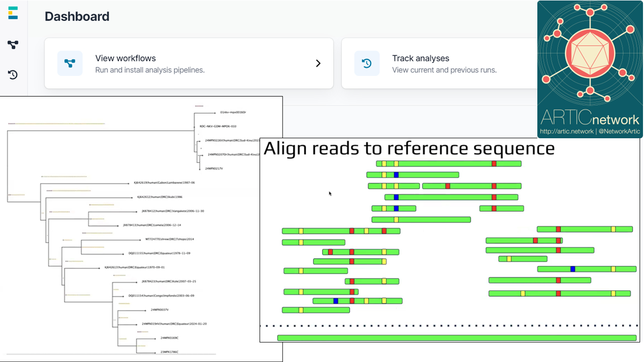Click the ARTIC network virus logo
The width and height of the screenshot is (644, 362).
tap(590, 53)
